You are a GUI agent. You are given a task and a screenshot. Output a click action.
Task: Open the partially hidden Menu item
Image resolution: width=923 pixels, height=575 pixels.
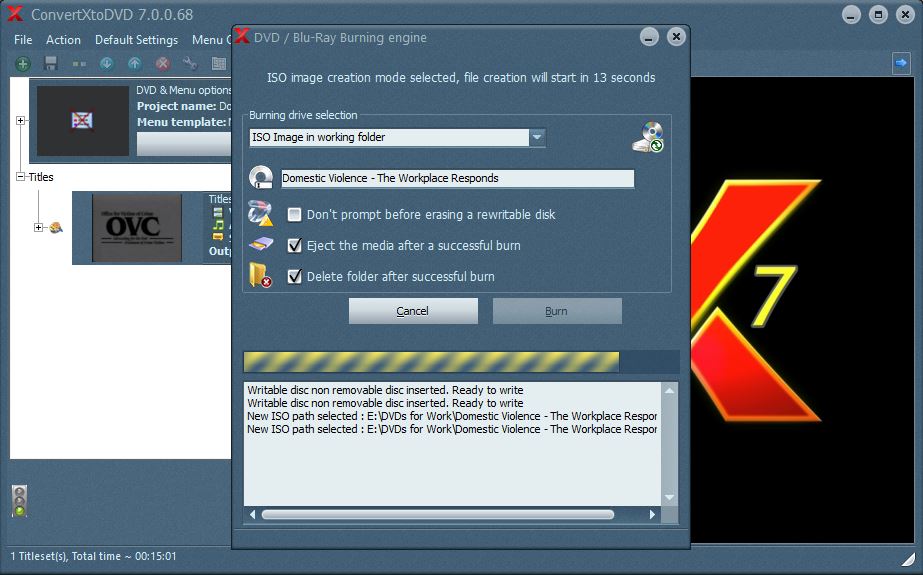211,39
